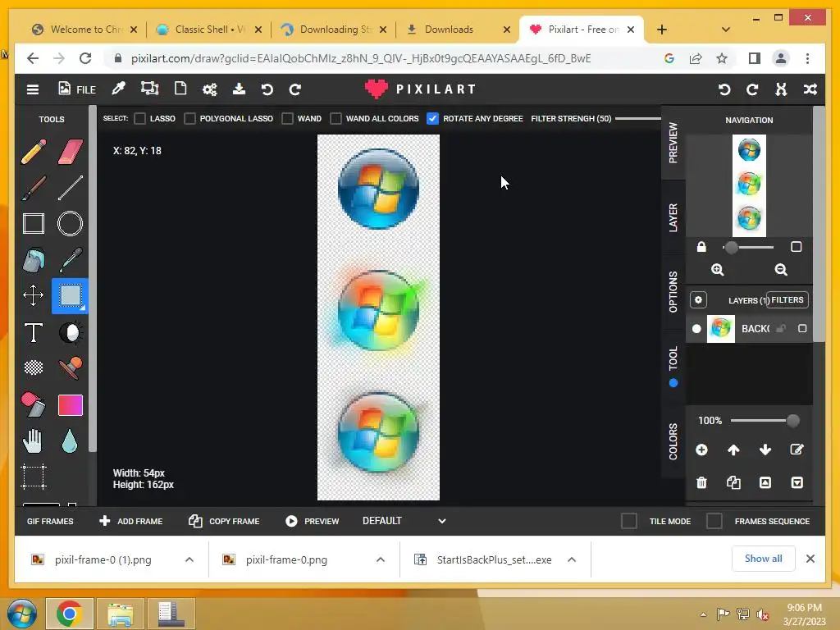The width and height of the screenshot is (840, 630).
Task: Open Chrome's tab search chevron
Action: [726, 30]
